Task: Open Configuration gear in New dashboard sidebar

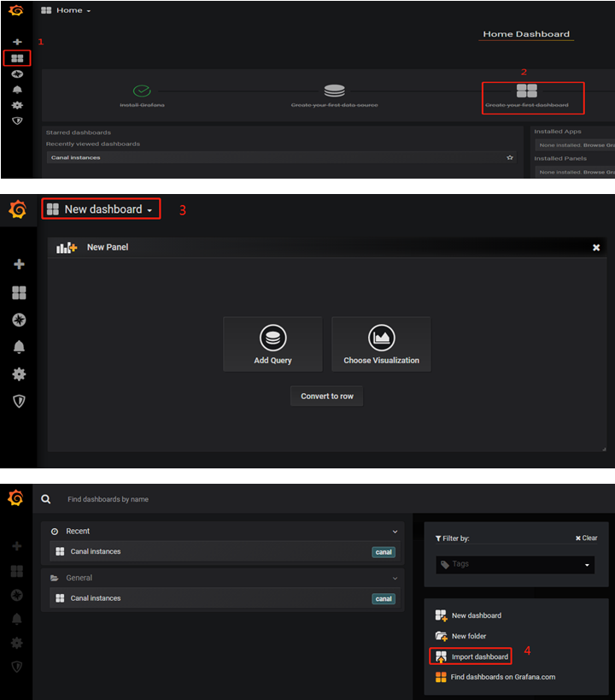Action: pos(19,374)
